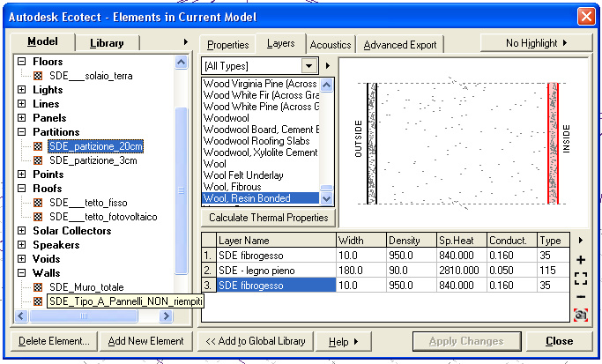This screenshot has width=602, height=364.
Task: Collapse the Walls tree node
Action: click(22, 273)
